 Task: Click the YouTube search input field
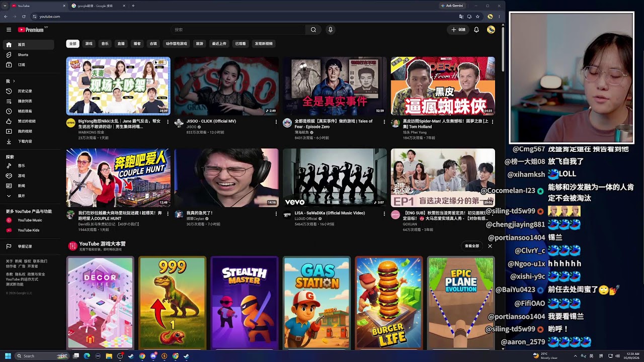[x=238, y=30]
